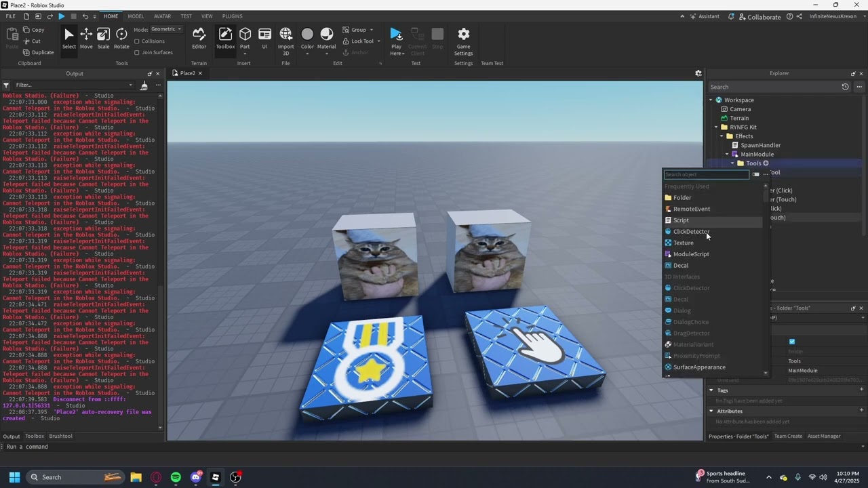Open the Lock Tool dropdown
The height and width of the screenshot is (488, 868).
[378, 41]
